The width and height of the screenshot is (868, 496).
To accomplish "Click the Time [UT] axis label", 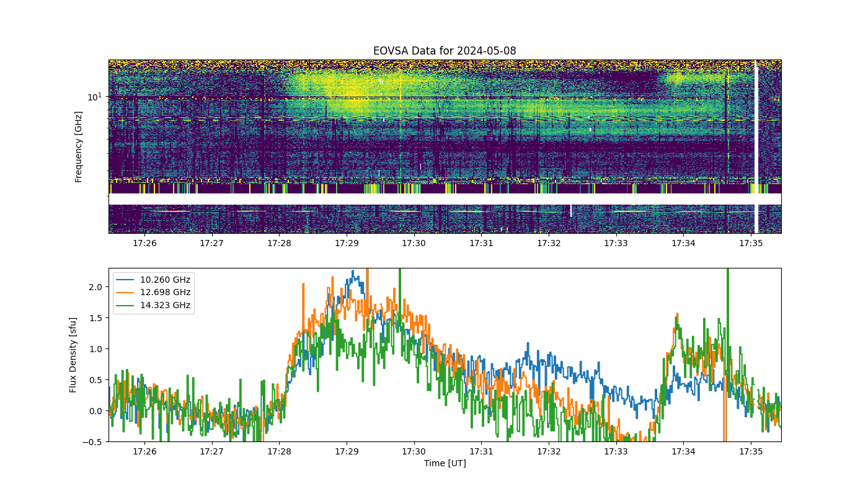I will (445, 463).
